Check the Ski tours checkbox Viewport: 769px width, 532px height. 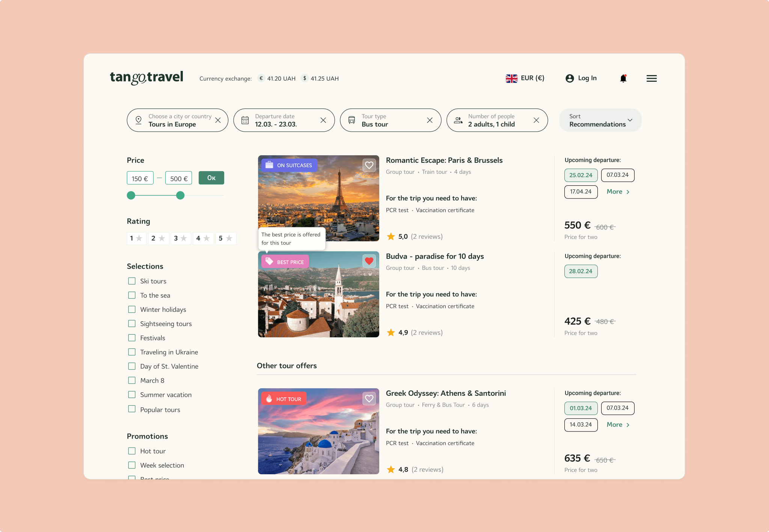(x=132, y=281)
